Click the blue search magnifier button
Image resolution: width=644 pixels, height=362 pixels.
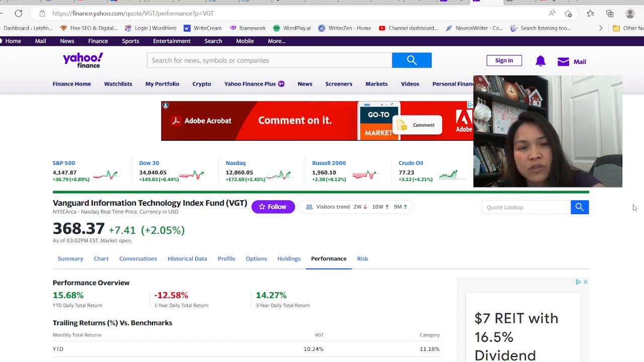click(412, 60)
